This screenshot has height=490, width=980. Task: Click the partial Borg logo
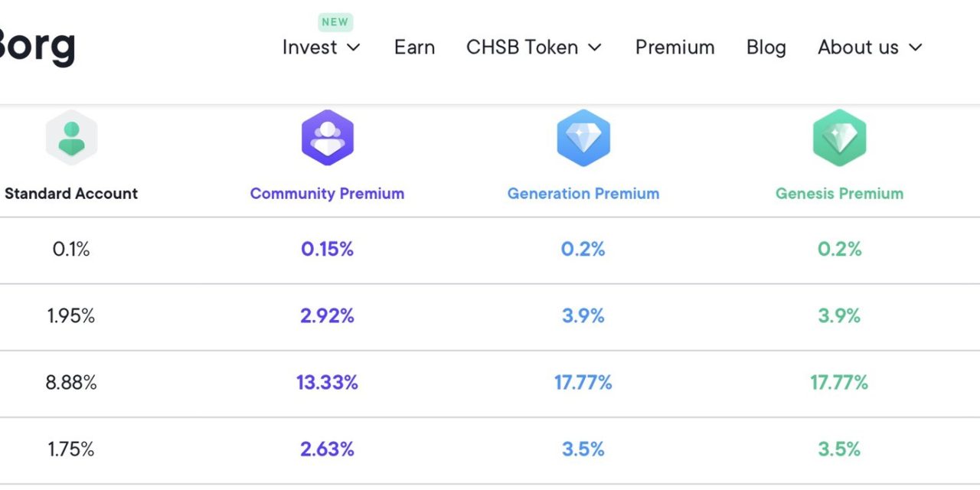tap(37, 47)
